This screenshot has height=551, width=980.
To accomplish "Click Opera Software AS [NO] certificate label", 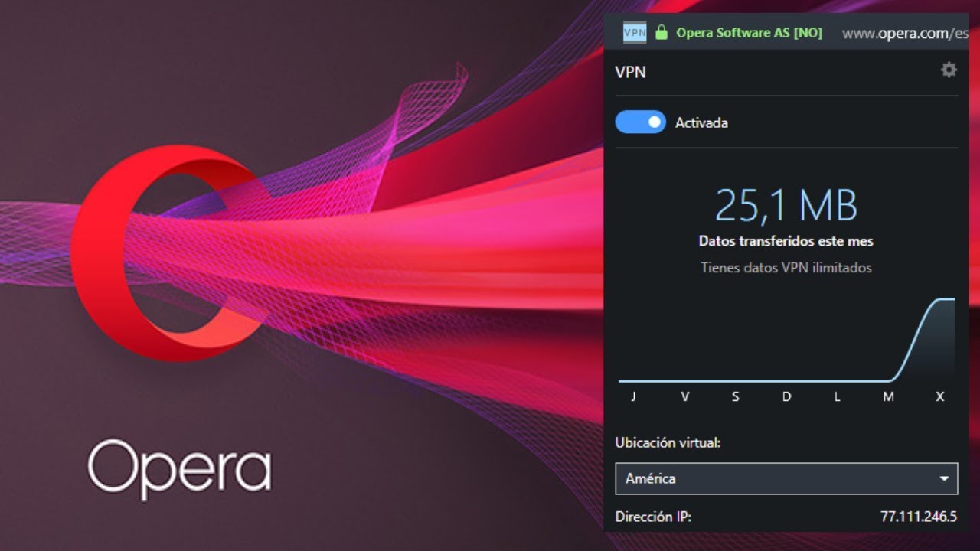I will (749, 33).
